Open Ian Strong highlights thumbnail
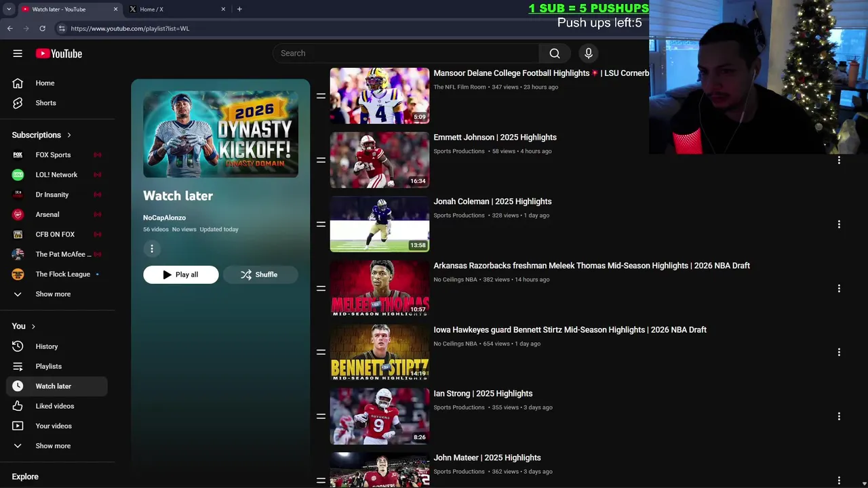Image resolution: width=868 pixels, height=488 pixels. point(379,416)
